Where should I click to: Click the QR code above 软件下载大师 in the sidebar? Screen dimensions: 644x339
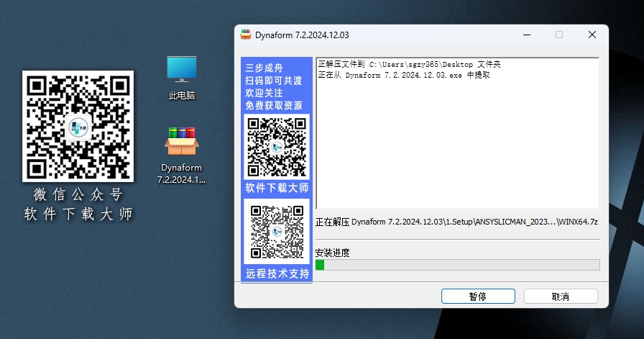point(277,147)
